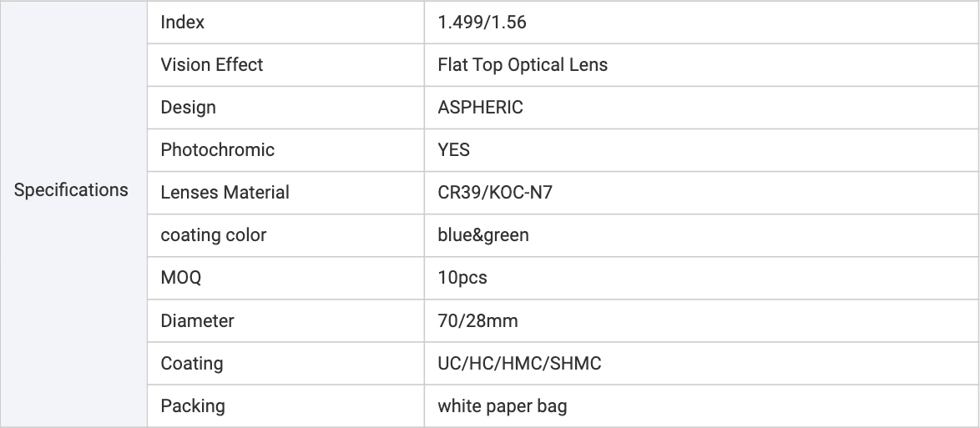Click the 10pcs MOQ value
Screen dimensions: 980x428
(462, 278)
